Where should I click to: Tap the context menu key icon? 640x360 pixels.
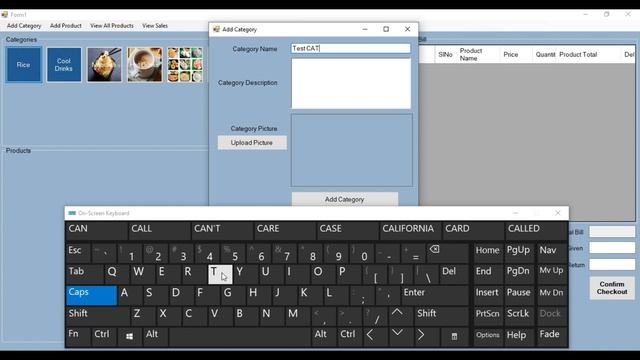point(454,337)
